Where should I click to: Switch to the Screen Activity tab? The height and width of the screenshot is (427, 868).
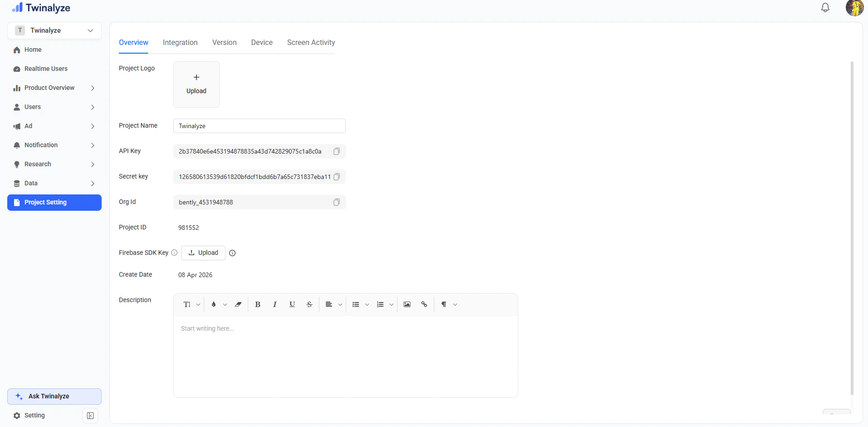coord(311,43)
